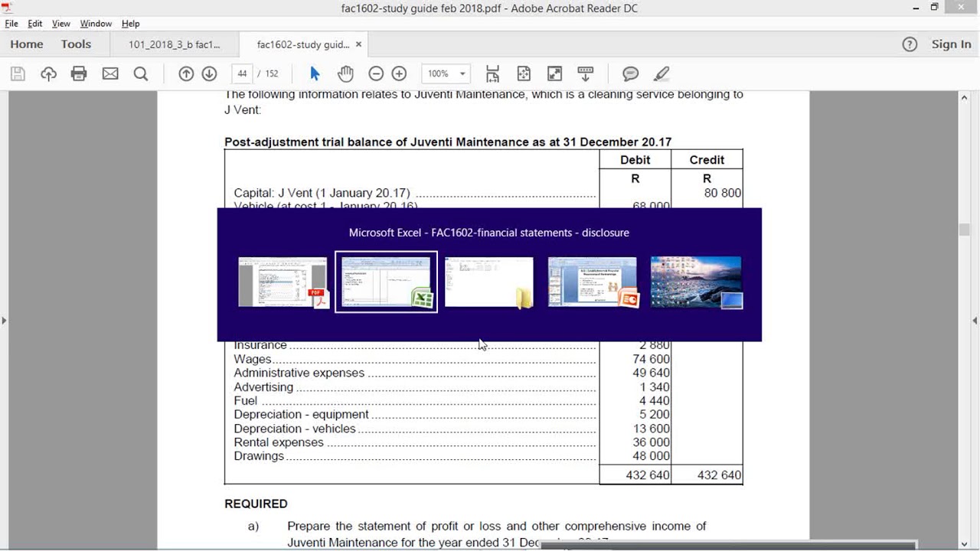This screenshot has height=551, width=980.
Task: Click the vertical scrollbar down arrow
Action: point(965,543)
